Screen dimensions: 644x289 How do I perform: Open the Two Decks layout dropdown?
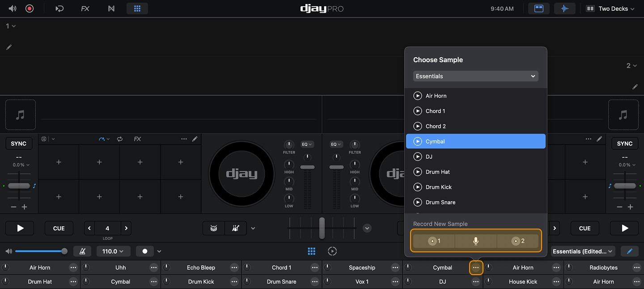[611, 8]
